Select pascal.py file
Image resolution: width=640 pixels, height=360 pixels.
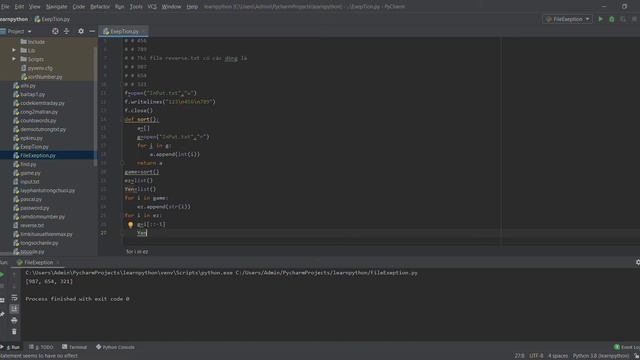(28, 199)
